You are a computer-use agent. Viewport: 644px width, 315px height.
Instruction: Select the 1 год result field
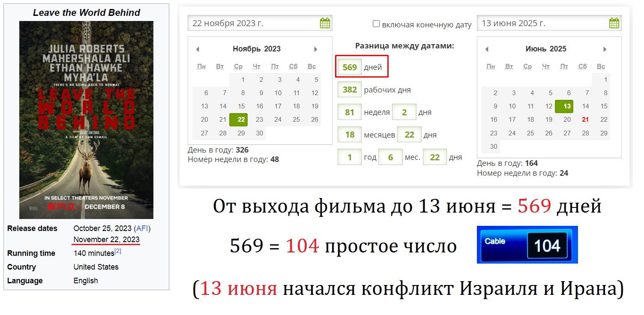click(350, 157)
